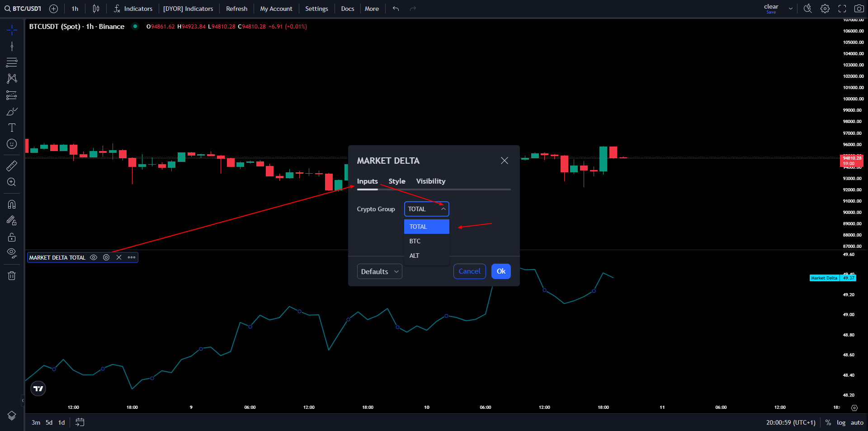
Task: Switch to the Style tab
Action: tap(397, 181)
